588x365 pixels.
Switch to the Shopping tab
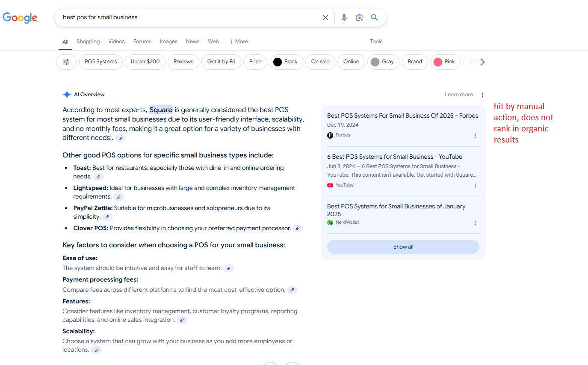pos(88,41)
